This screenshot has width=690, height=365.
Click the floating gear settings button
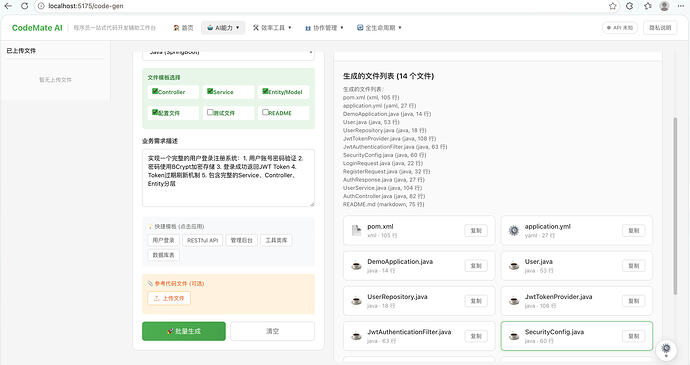click(x=666, y=349)
